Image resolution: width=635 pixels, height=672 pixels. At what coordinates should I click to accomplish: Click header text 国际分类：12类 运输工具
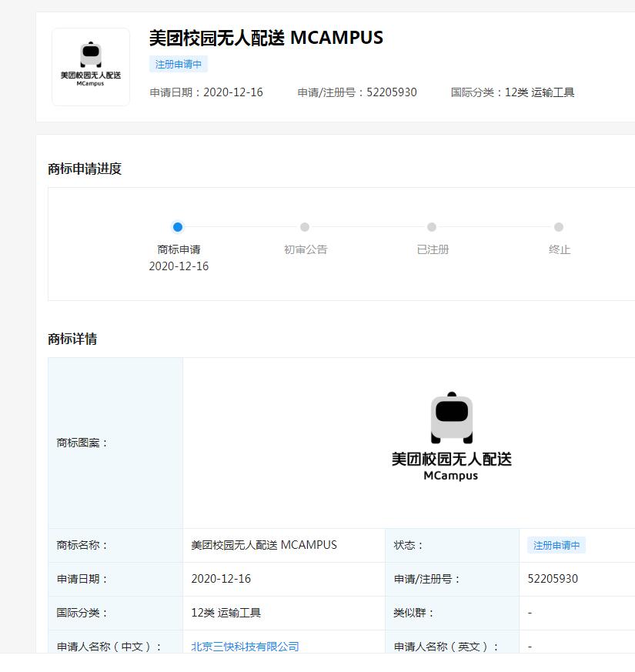[x=513, y=92]
